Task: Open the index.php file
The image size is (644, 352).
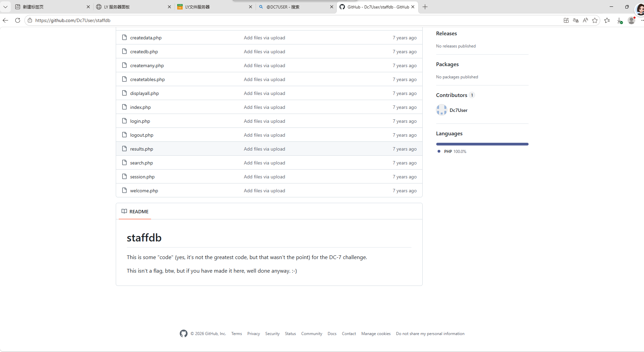Action: click(x=141, y=107)
